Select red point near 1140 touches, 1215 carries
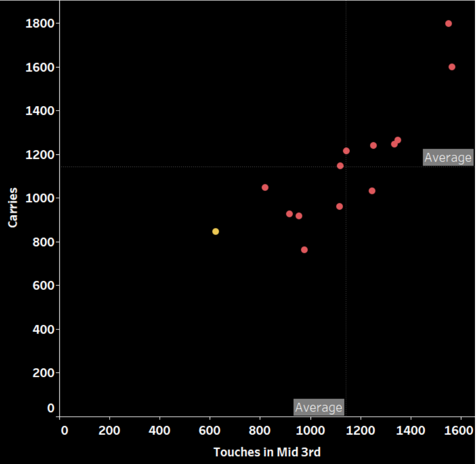Screen dimensions: 476x464 pos(346,151)
